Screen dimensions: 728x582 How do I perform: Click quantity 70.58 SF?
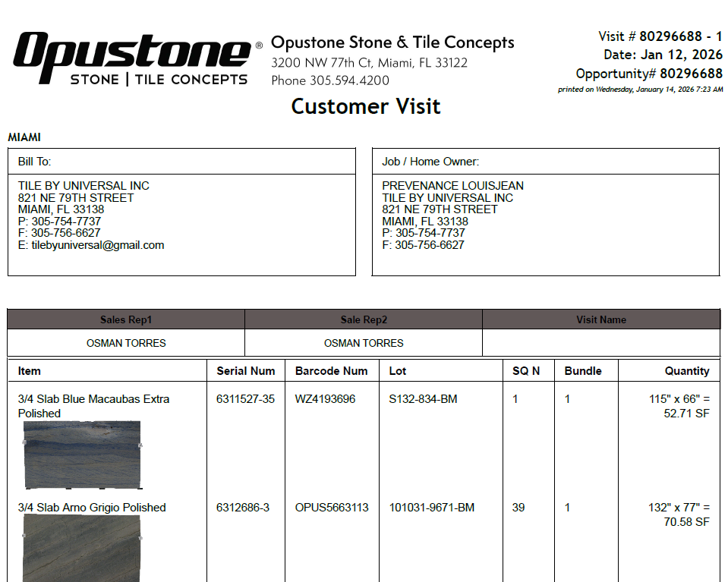click(686, 522)
